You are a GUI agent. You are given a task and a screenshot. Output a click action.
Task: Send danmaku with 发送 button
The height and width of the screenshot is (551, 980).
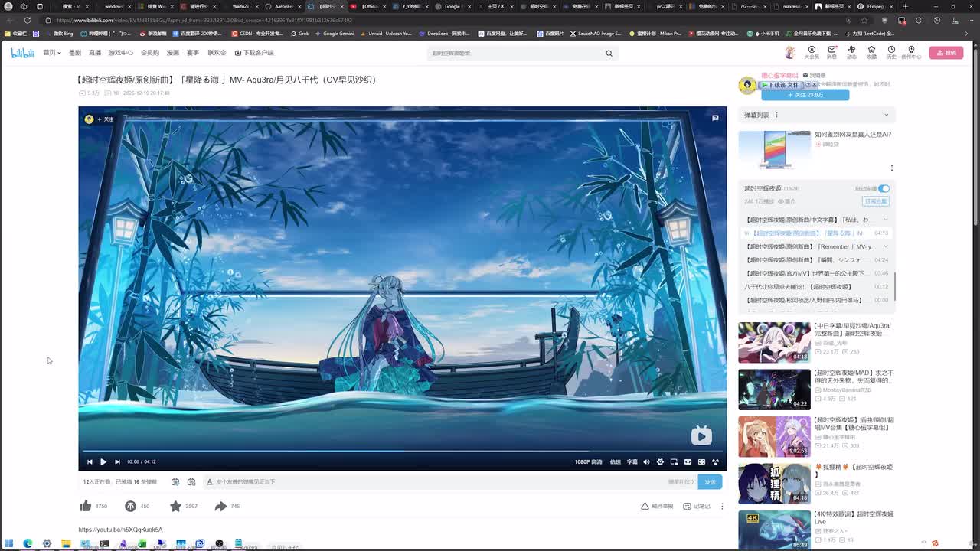coord(710,481)
